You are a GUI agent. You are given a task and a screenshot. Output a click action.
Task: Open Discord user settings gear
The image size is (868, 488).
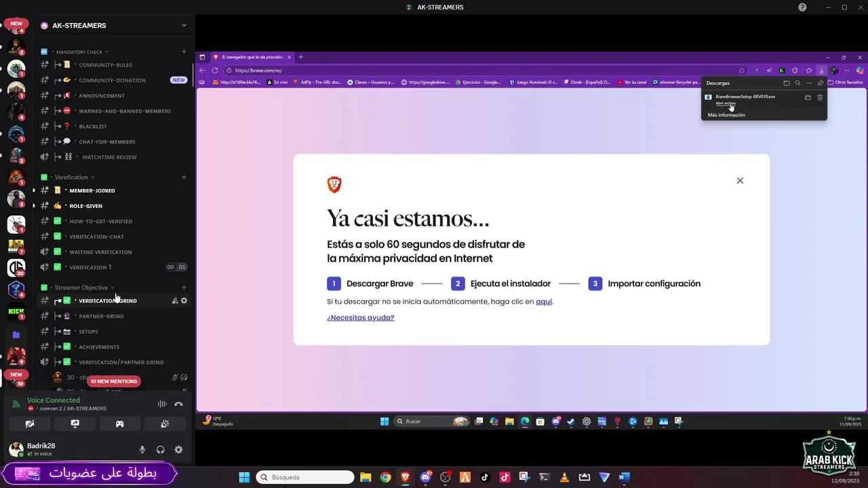click(178, 449)
